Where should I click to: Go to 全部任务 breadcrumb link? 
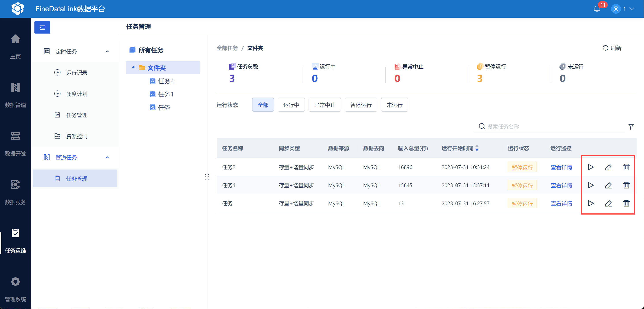point(227,48)
